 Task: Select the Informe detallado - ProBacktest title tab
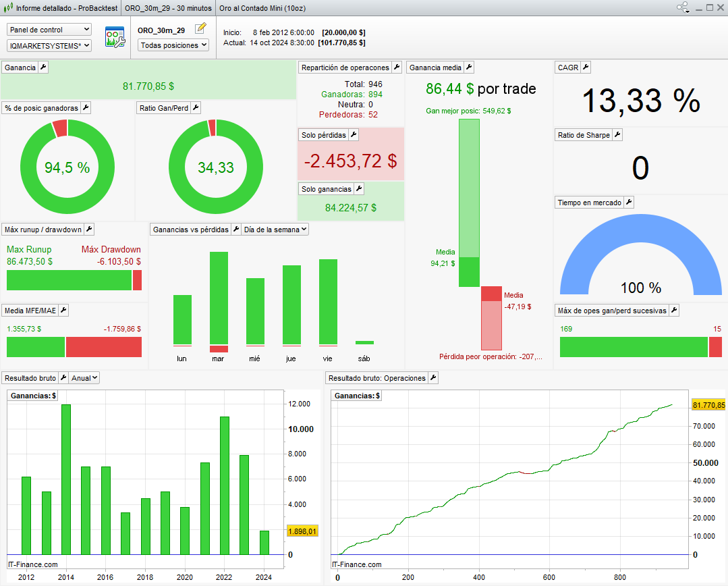click(67, 8)
